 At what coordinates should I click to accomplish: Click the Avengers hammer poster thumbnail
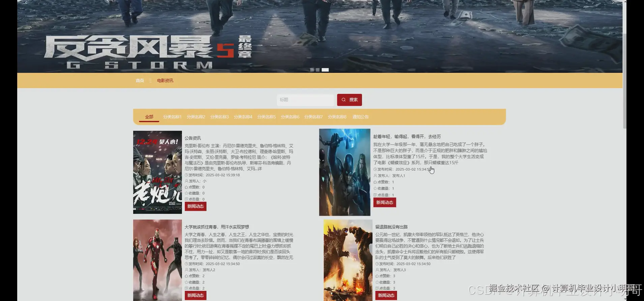tap(345, 172)
